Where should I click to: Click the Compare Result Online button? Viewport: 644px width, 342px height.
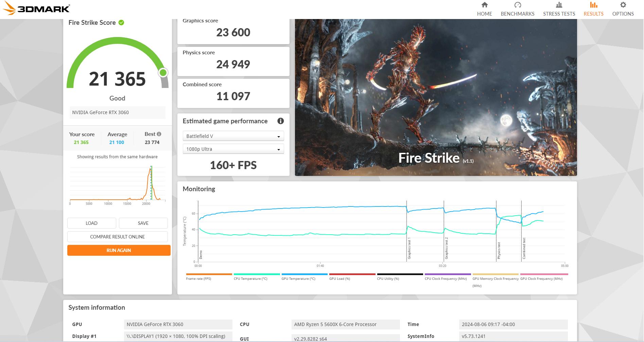[x=117, y=237]
